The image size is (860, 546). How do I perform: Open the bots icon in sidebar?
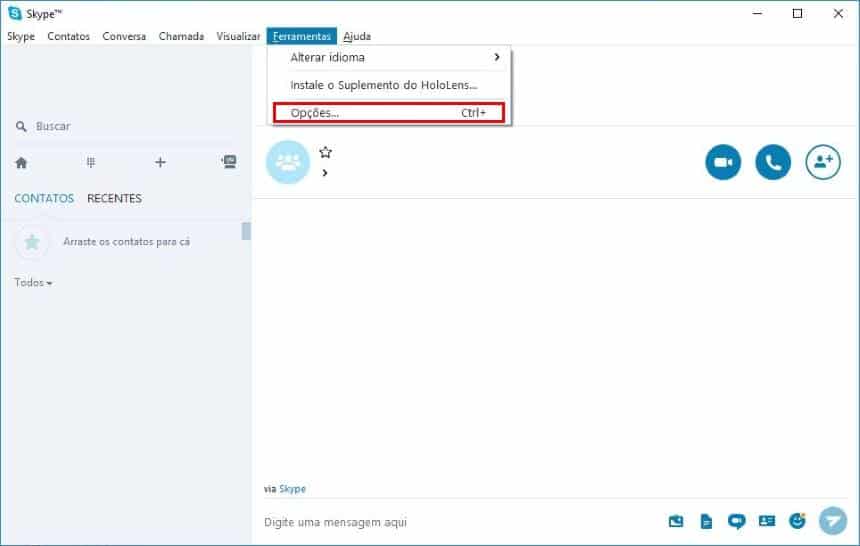[x=229, y=161]
